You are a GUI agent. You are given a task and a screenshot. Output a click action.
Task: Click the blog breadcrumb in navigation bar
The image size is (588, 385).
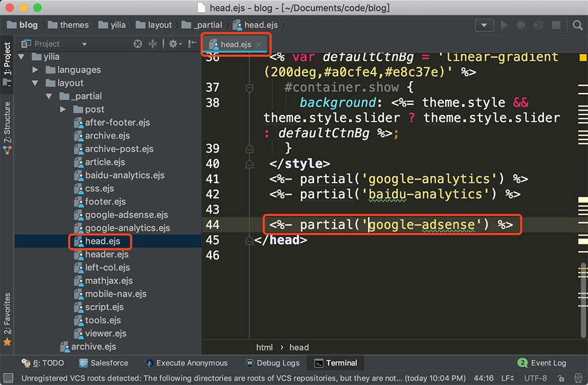click(x=22, y=25)
